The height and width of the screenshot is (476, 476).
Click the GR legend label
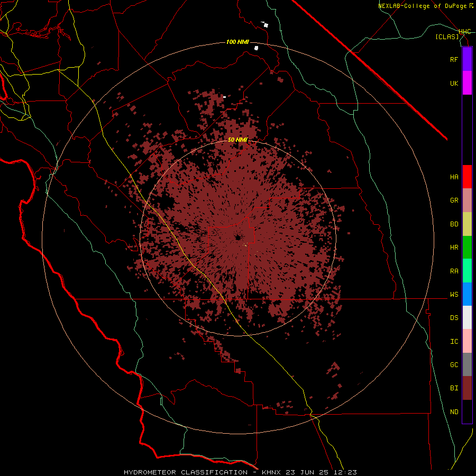click(x=454, y=200)
